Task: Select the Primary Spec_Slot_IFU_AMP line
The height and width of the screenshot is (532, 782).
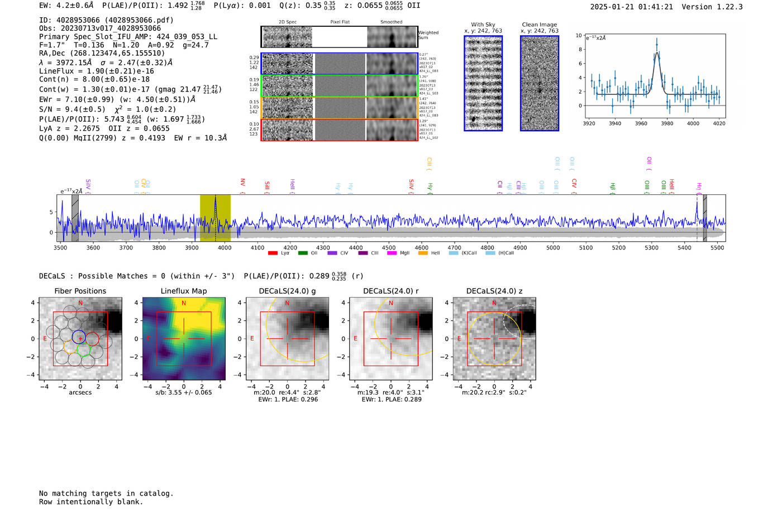Action: (x=128, y=37)
